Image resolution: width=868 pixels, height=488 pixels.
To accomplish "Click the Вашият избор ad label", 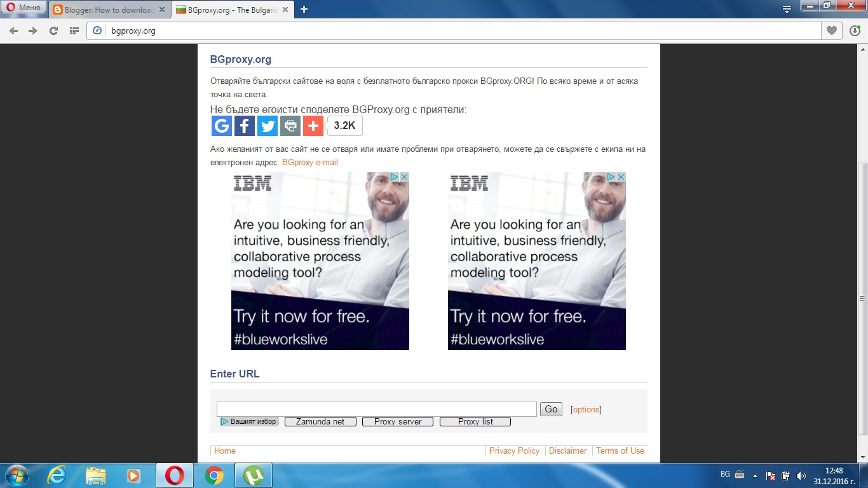I will point(249,422).
